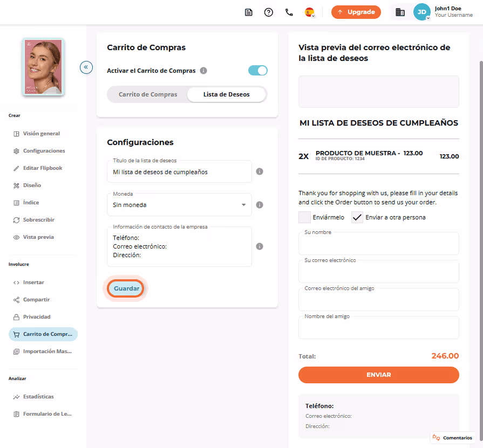Collapse the sidebar with double-chevron button

(86, 67)
